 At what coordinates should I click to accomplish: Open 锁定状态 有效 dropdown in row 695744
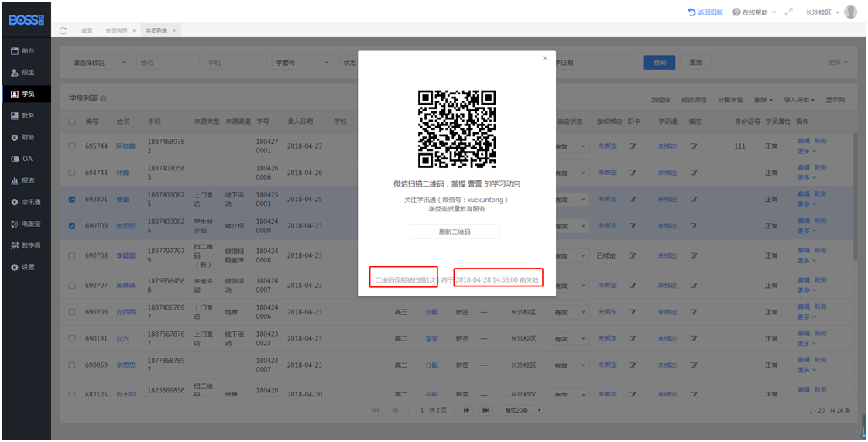pyautogui.click(x=570, y=146)
